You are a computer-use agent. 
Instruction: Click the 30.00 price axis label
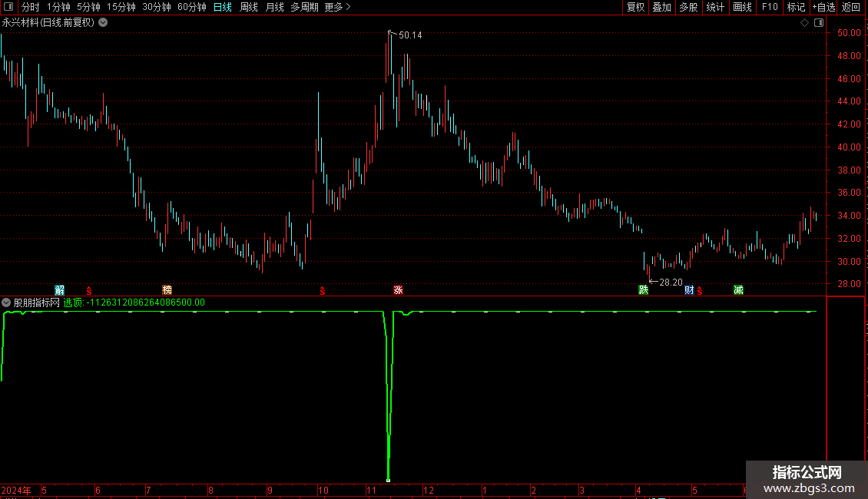click(x=849, y=261)
